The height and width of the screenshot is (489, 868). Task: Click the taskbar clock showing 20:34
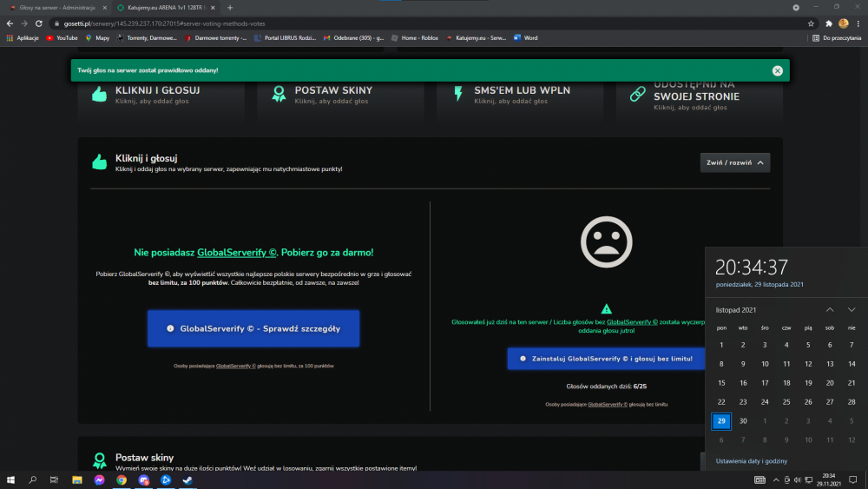pos(828,479)
